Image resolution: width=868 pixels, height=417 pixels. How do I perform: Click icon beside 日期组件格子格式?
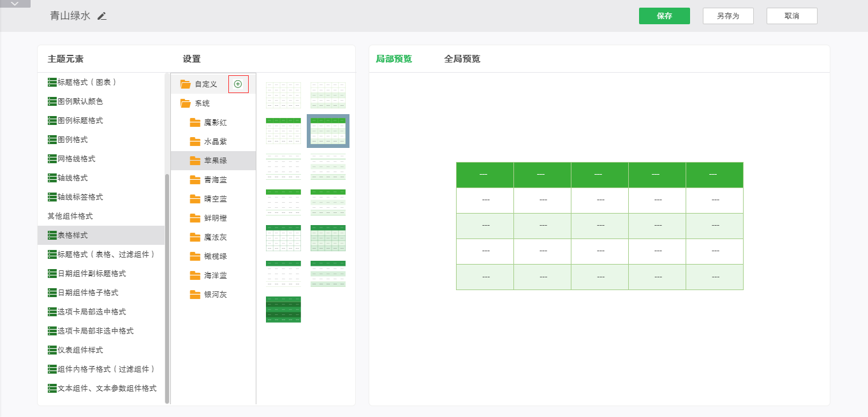[52, 293]
